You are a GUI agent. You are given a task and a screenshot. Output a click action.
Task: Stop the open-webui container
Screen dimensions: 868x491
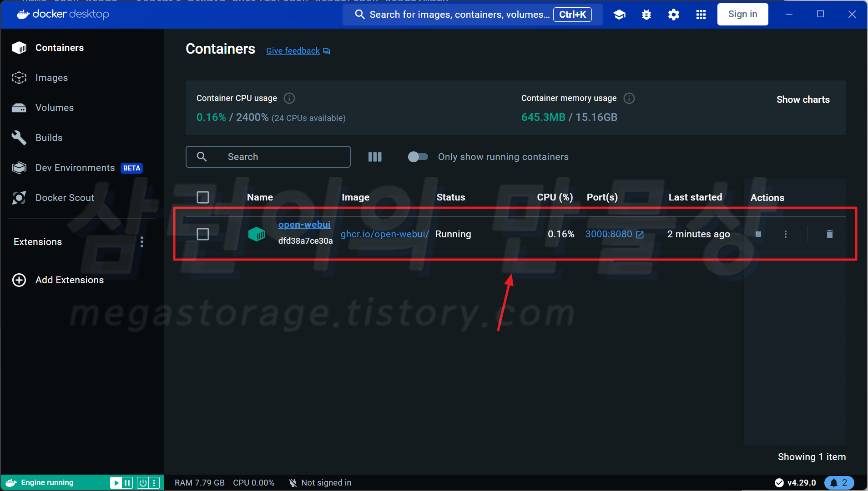pos(758,234)
